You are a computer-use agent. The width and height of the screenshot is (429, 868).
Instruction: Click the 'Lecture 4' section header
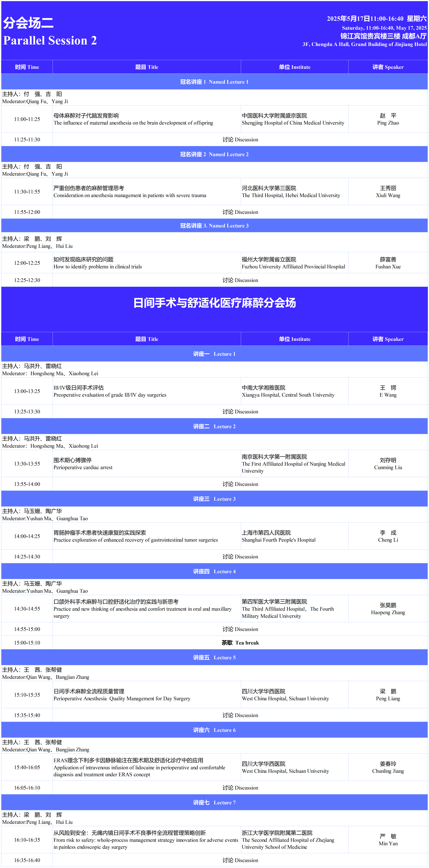pyautogui.click(x=214, y=571)
